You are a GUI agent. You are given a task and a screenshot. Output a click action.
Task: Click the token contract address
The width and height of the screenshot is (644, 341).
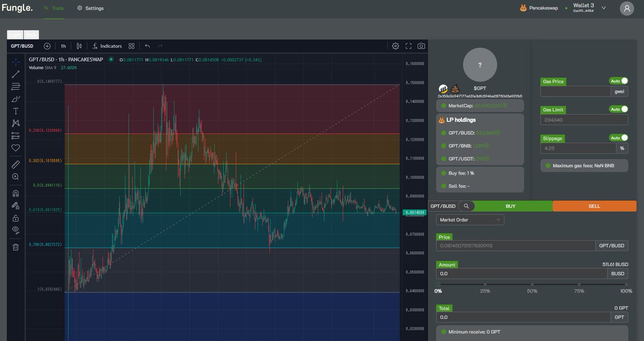click(x=480, y=96)
